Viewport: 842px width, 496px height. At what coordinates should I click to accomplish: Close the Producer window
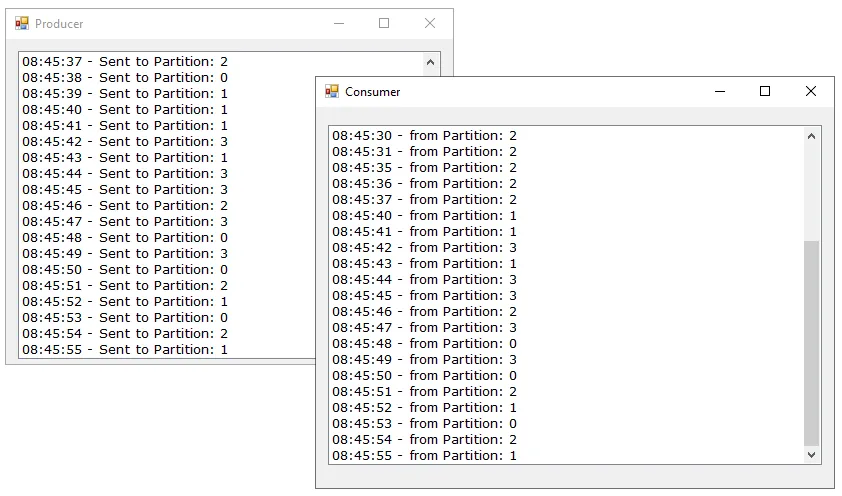pyautogui.click(x=430, y=23)
